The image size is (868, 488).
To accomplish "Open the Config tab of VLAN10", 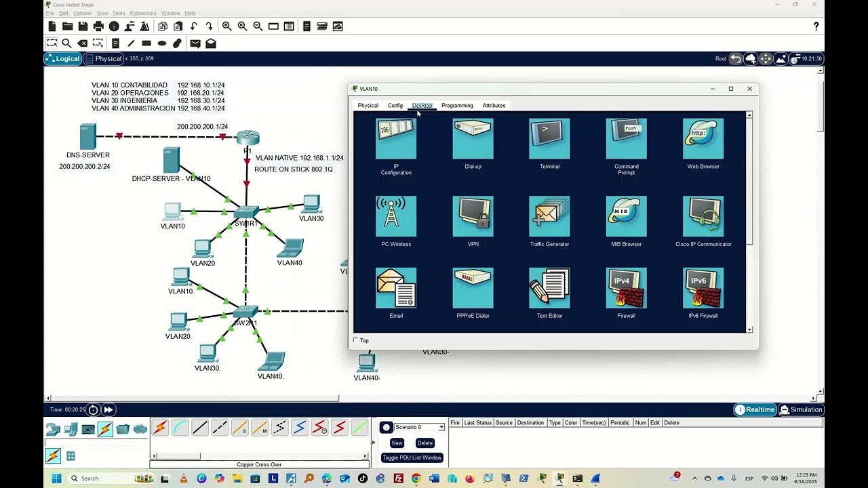I will click(x=395, y=106).
